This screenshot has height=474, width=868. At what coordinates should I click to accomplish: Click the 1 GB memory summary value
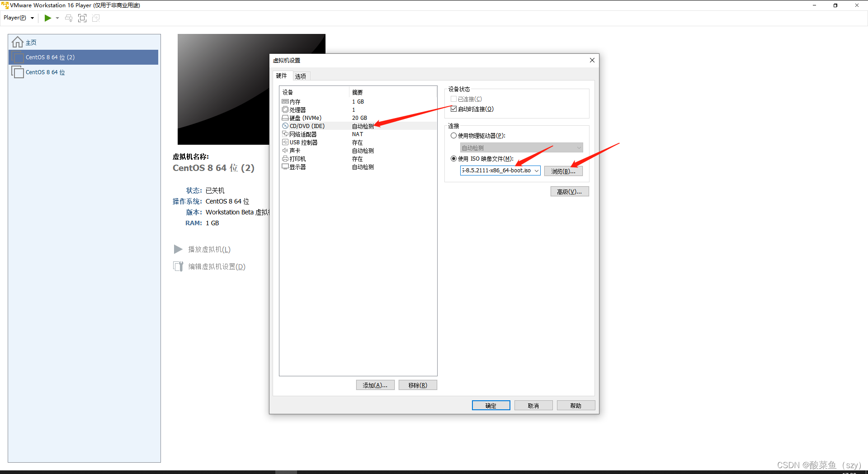358,102
